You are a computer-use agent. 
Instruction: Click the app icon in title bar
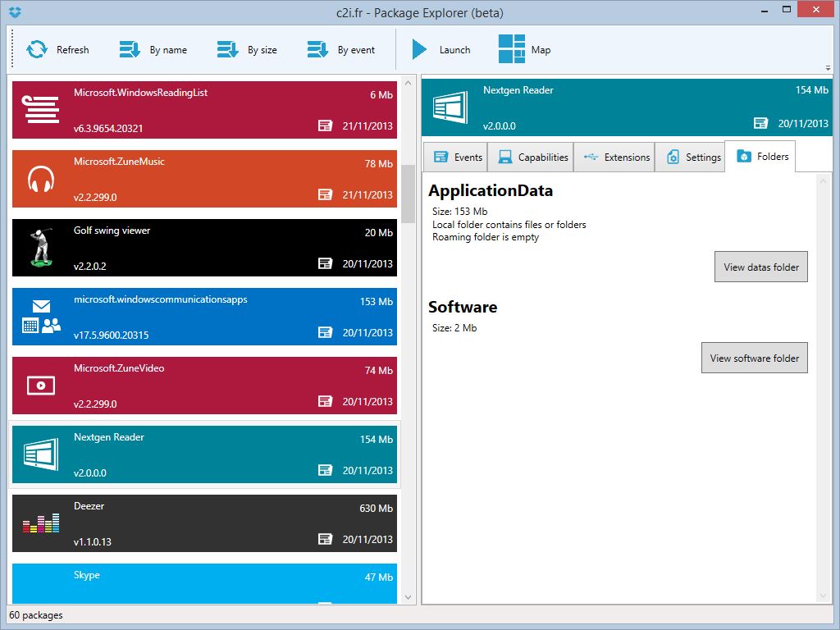(x=15, y=11)
